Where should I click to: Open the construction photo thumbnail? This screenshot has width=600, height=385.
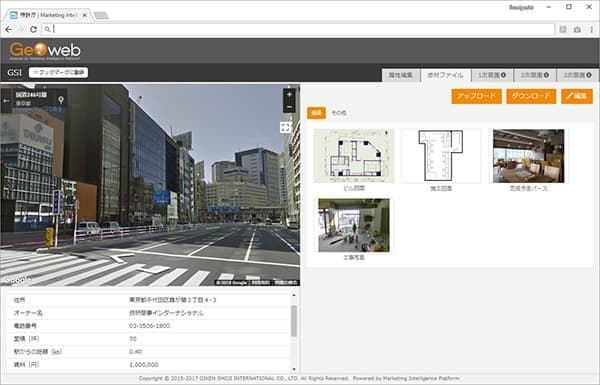pyautogui.click(x=354, y=225)
